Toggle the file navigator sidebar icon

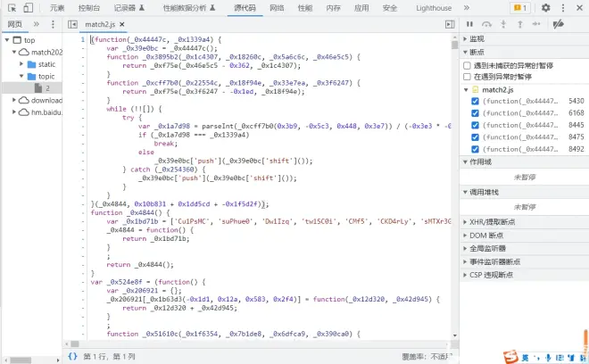tap(72, 24)
